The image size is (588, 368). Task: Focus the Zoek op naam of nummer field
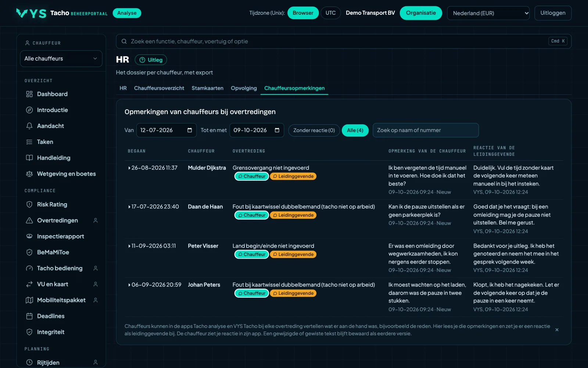click(x=426, y=130)
